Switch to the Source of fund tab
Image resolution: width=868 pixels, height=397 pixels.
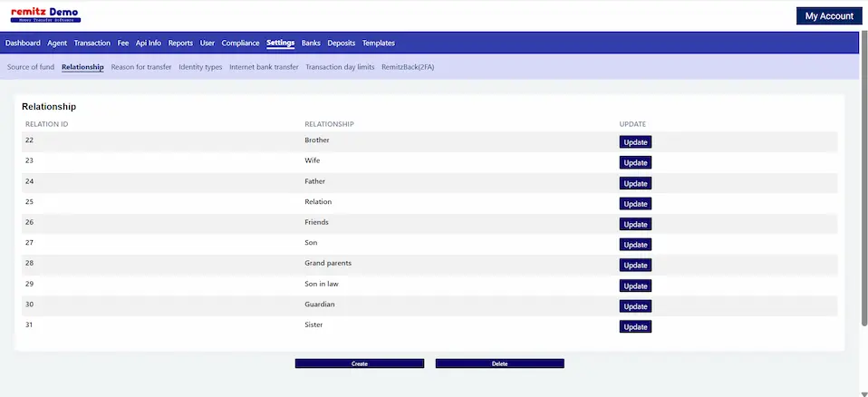pyautogui.click(x=31, y=67)
